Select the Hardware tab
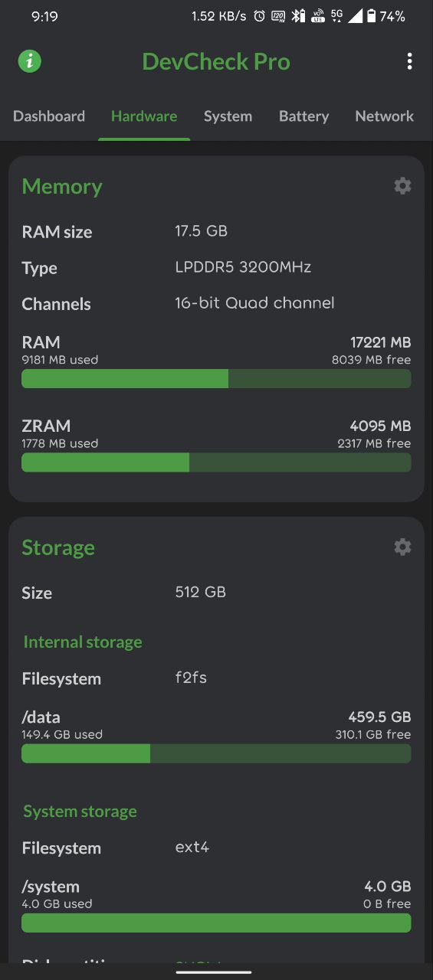 click(x=144, y=116)
